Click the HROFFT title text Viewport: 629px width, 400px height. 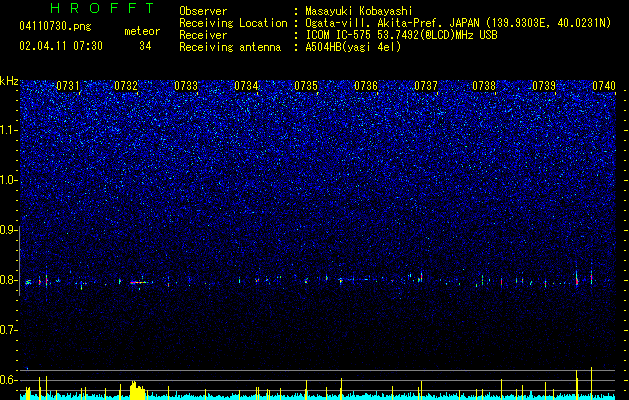pos(102,8)
